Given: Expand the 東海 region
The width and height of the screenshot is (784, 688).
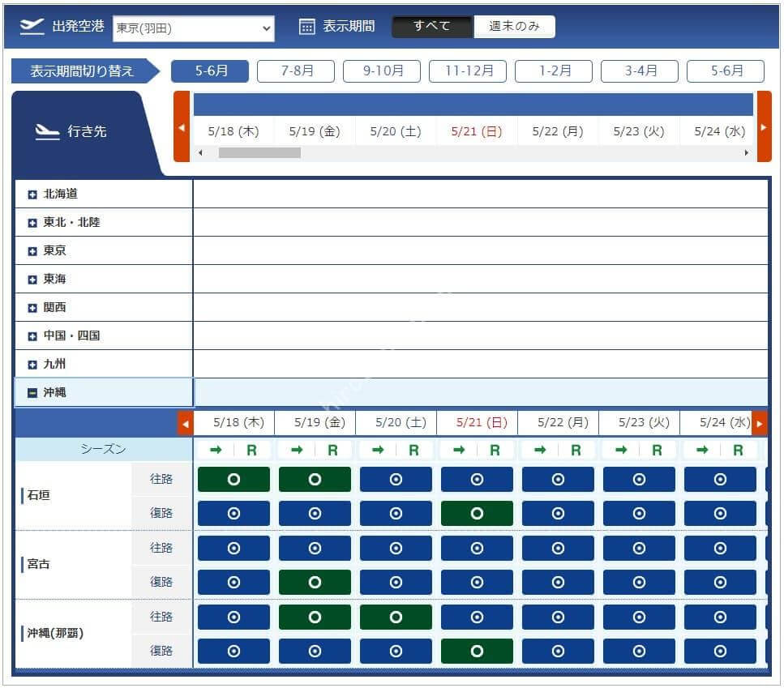Looking at the screenshot, I should coord(32,280).
